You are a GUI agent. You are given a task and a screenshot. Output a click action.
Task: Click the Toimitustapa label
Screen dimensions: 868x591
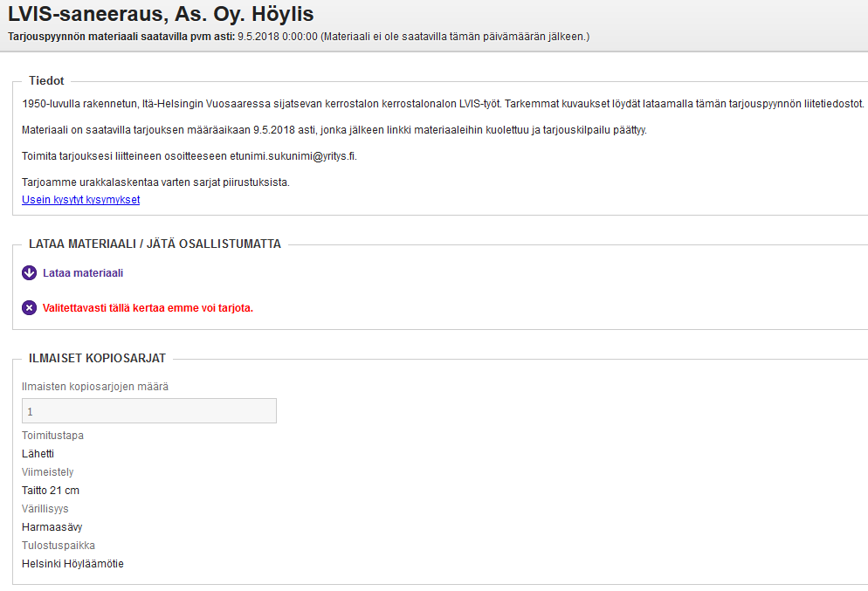point(52,436)
